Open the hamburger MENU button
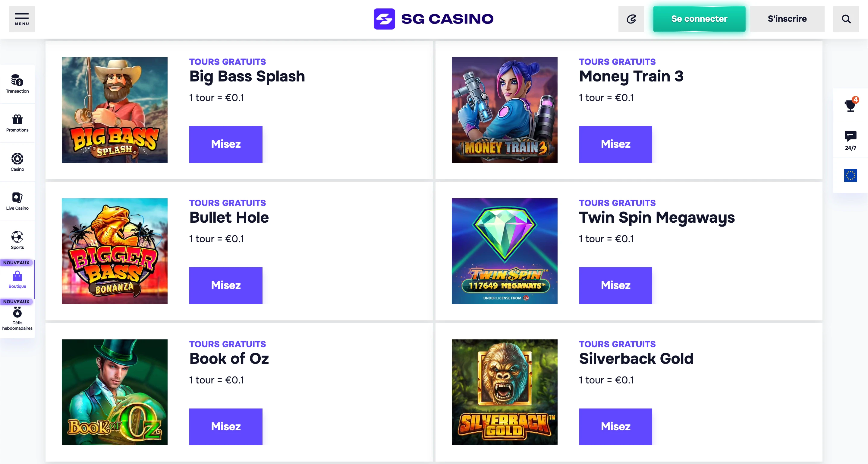868x464 pixels. (22, 19)
